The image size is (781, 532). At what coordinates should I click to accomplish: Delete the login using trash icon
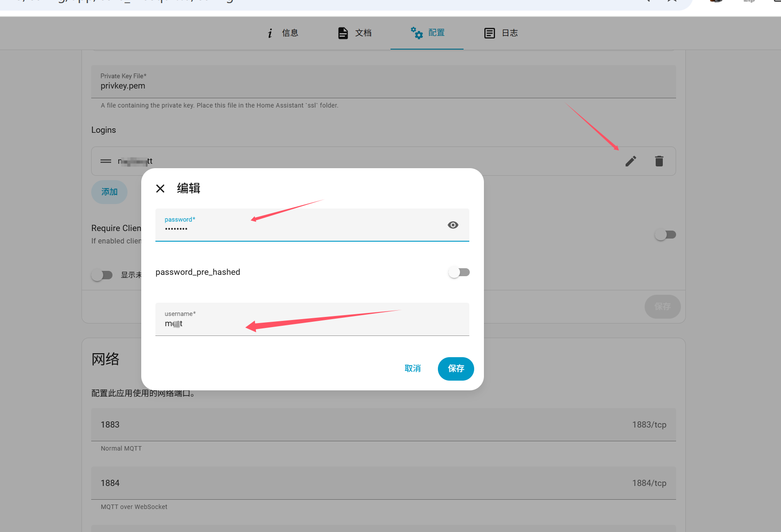(x=659, y=161)
